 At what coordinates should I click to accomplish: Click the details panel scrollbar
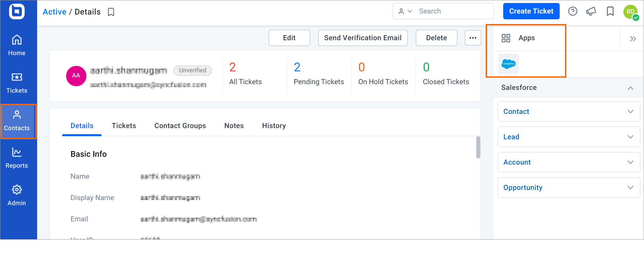tap(478, 147)
